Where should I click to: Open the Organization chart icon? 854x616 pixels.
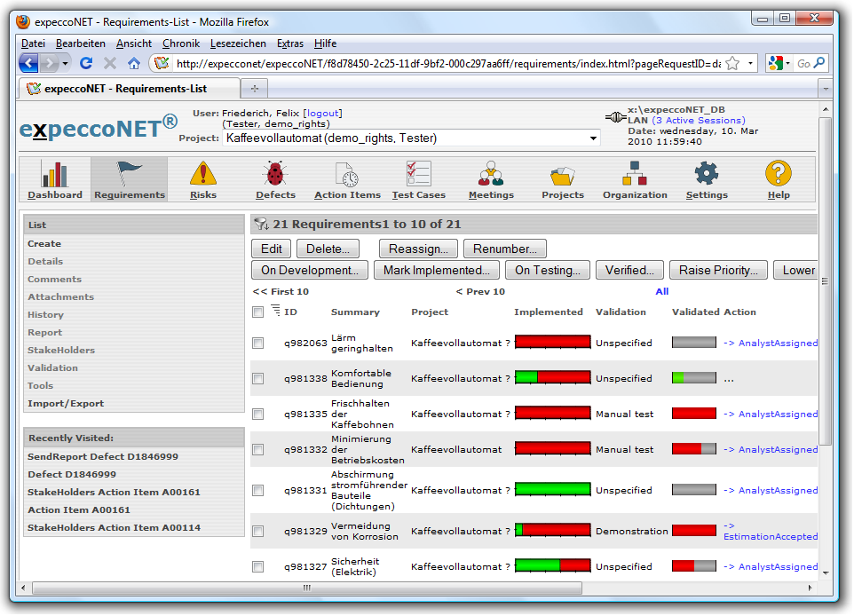(x=635, y=174)
